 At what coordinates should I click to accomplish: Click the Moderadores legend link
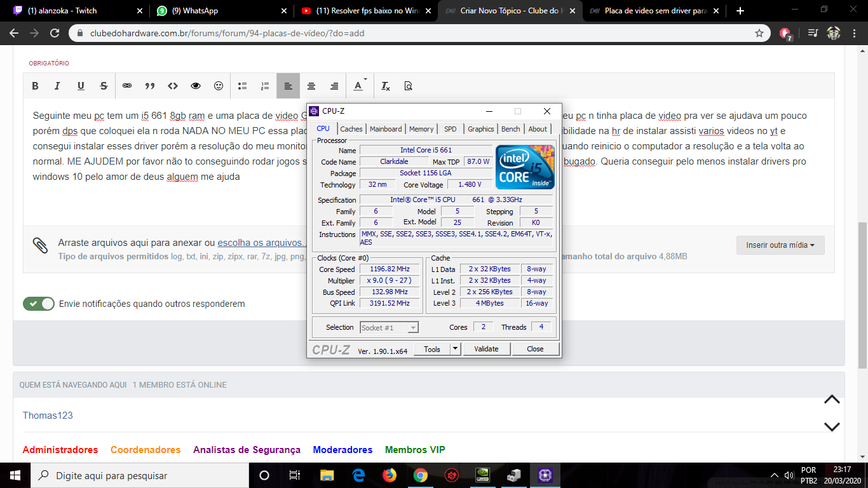[342, 450]
